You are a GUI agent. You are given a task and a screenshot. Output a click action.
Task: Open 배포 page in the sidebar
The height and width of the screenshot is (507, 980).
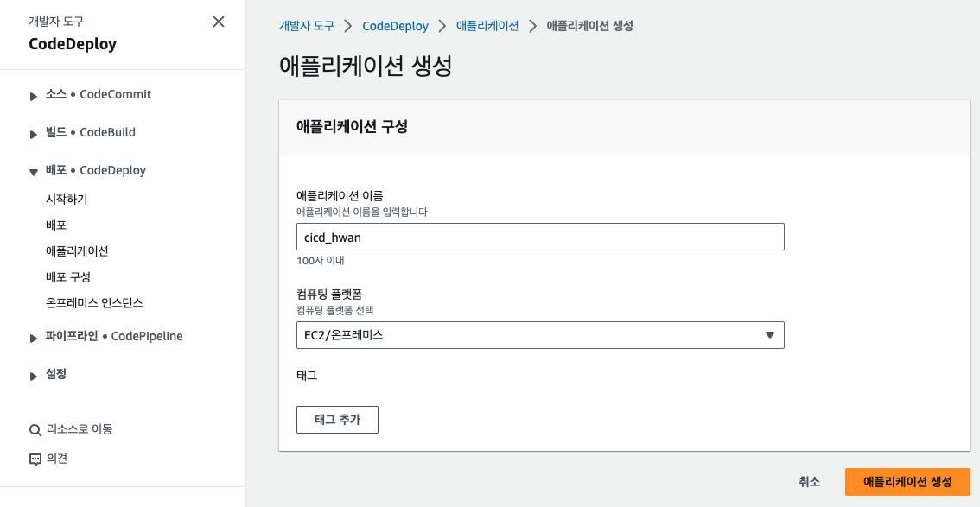click(56, 225)
